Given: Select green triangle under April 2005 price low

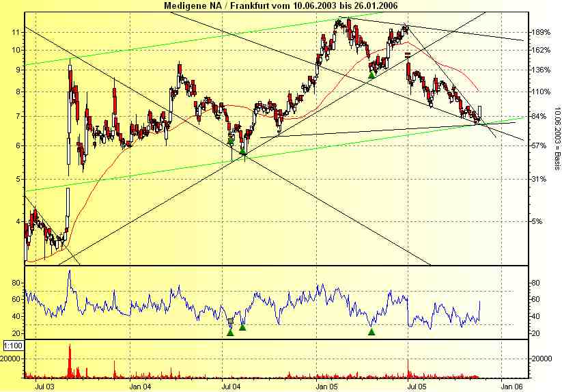Looking at the screenshot, I should click(x=371, y=75).
